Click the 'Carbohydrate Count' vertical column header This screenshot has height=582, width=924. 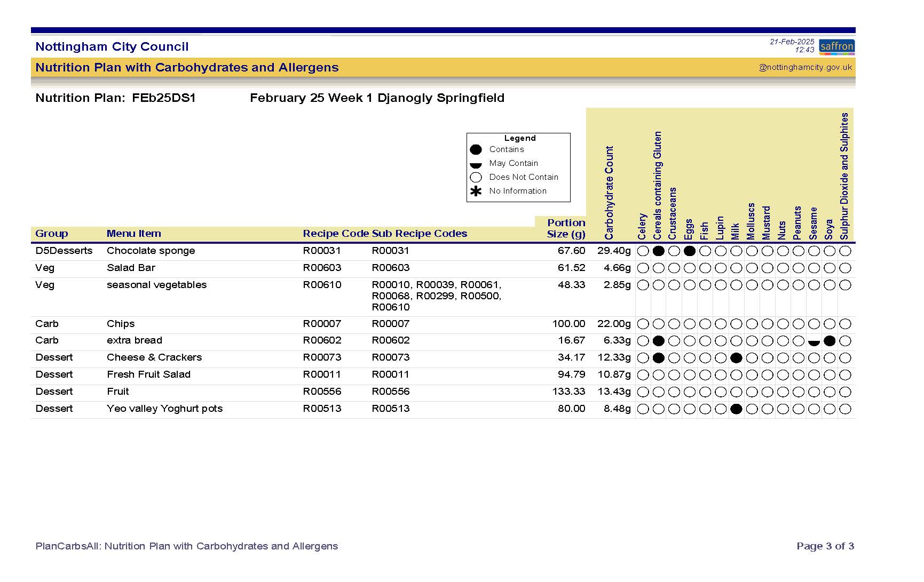click(609, 193)
